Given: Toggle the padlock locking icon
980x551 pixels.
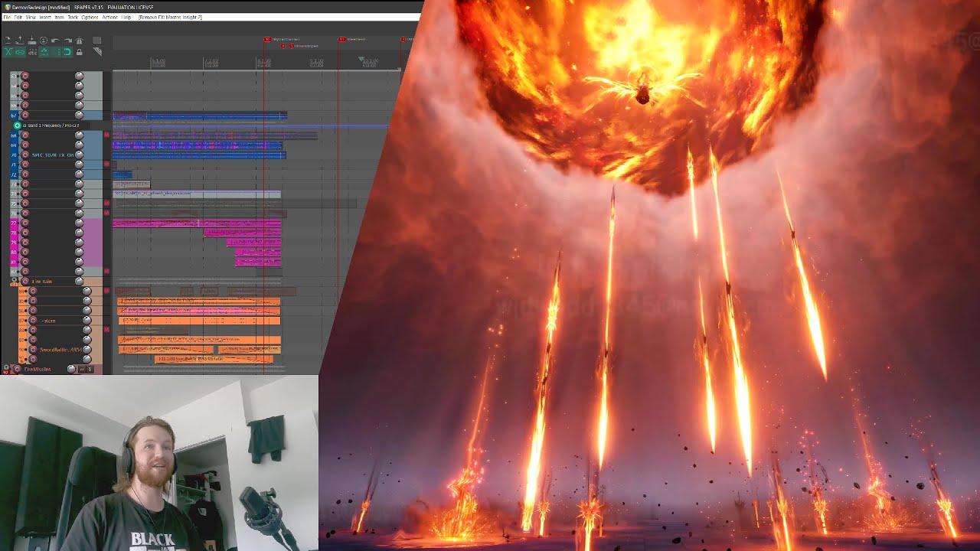Looking at the screenshot, I should (80, 52).
